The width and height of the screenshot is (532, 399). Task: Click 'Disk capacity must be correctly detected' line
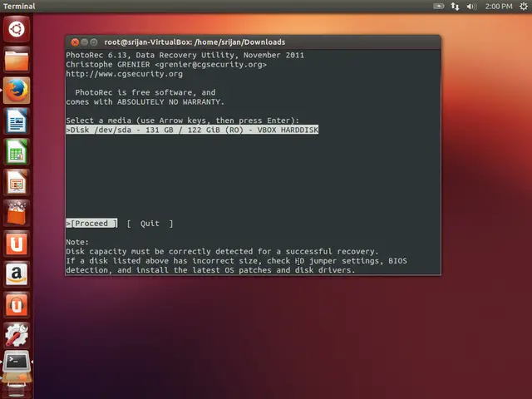[222, 251]
